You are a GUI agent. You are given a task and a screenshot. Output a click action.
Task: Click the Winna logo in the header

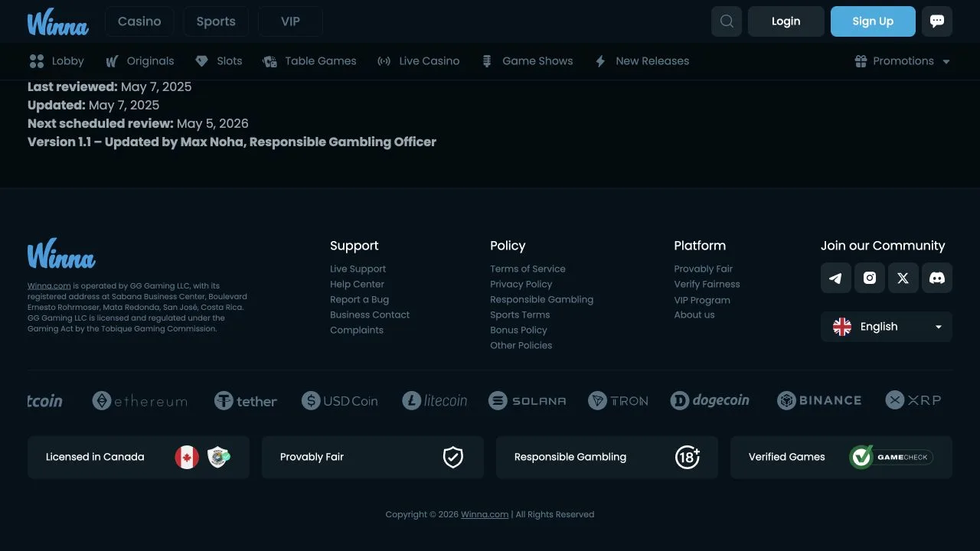(58, 22)
